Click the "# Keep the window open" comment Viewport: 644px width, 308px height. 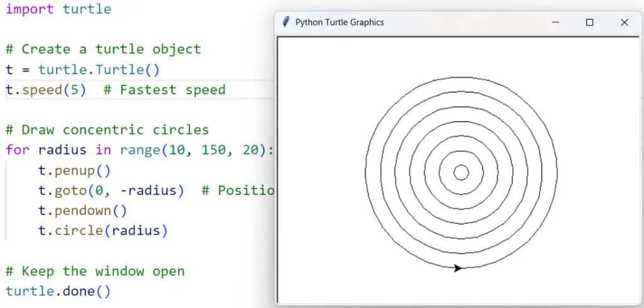pos(95,271)
